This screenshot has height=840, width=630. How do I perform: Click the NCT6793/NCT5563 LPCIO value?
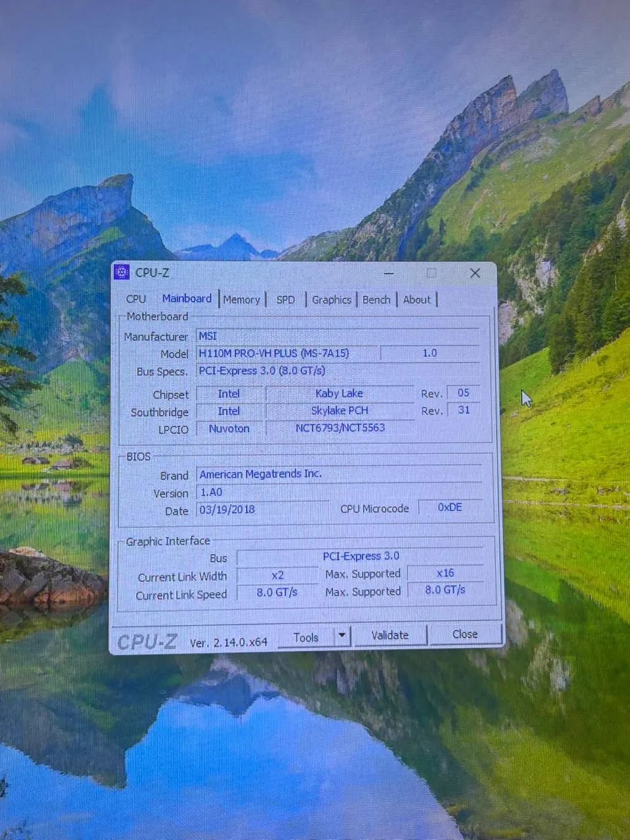tap(339, 428)
